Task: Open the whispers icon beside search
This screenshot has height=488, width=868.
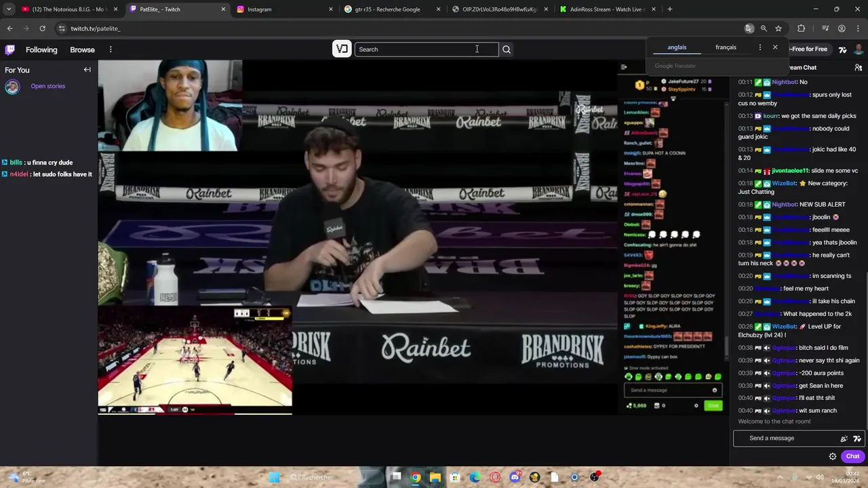Action: pyautogui.click(x=342, y=49)
